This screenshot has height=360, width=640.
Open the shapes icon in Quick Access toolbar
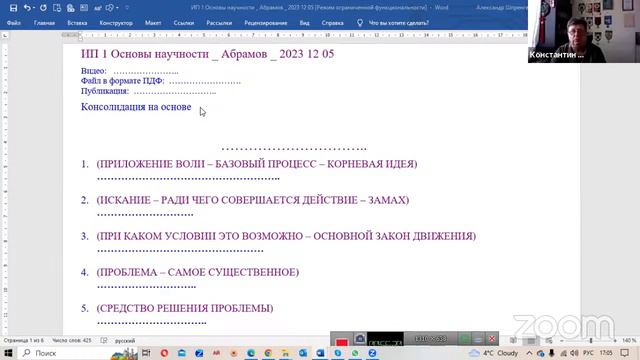(109, 8)
